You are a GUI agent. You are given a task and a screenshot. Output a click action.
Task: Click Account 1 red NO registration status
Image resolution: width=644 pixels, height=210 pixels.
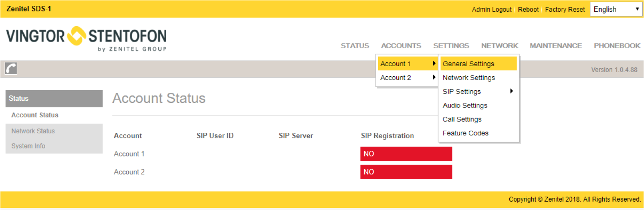point(406,154)
